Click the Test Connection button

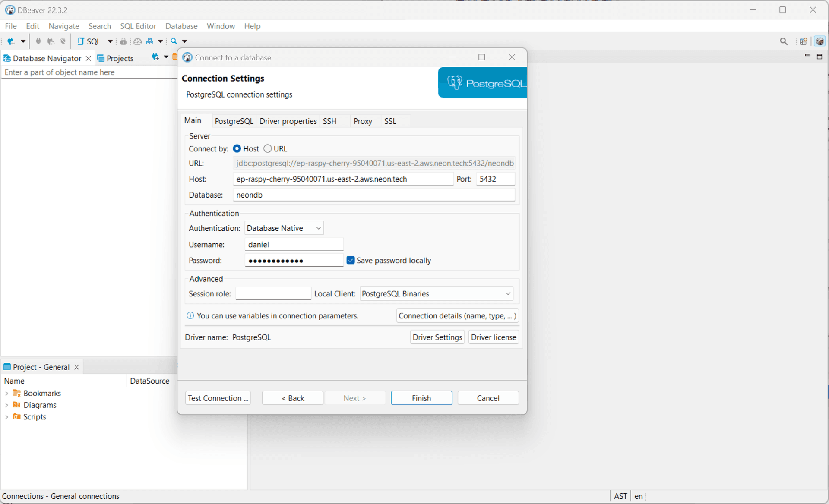click(218, 397)
